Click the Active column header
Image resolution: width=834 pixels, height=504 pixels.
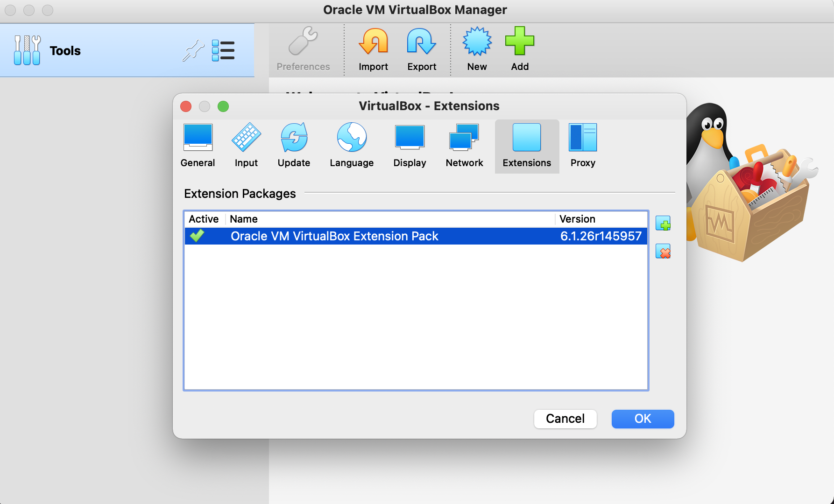coord(204,219)
